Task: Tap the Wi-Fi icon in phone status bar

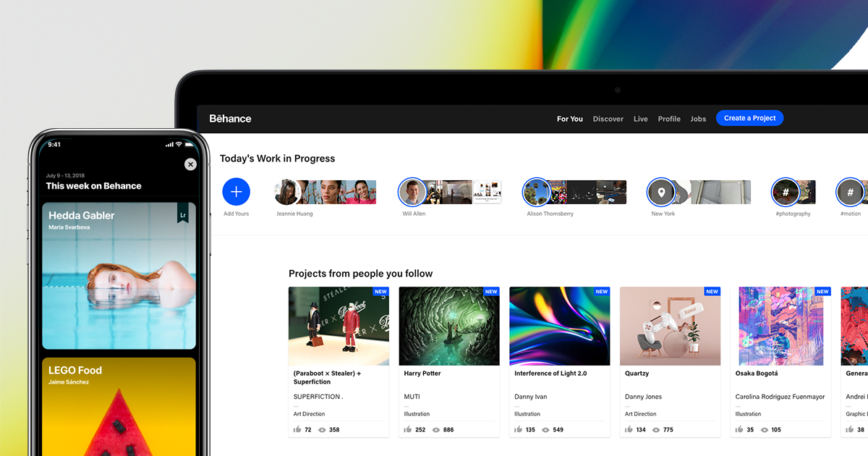Action: coord(178,144)
